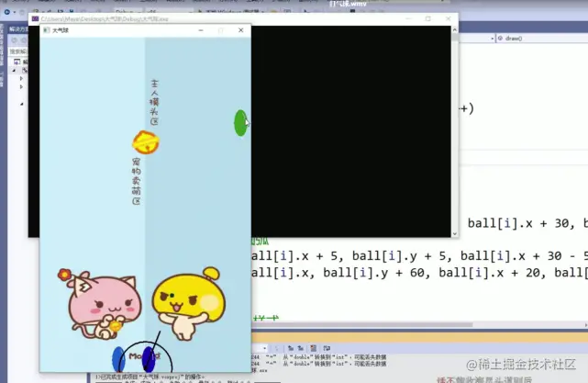Open the dropdown arrow beside Navigate Backward
588x383 pixels.
point(15,12)
